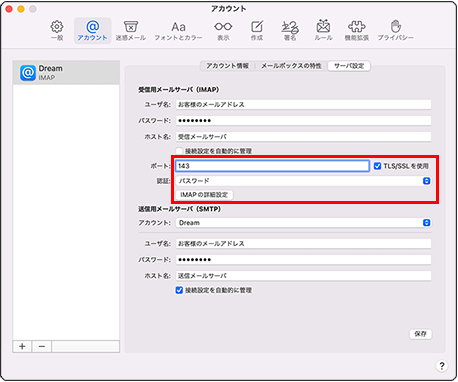This screenshot has height=382, width=458.
Task: Open the プライバシー hand privacy icon
Action: pos(396,30)
